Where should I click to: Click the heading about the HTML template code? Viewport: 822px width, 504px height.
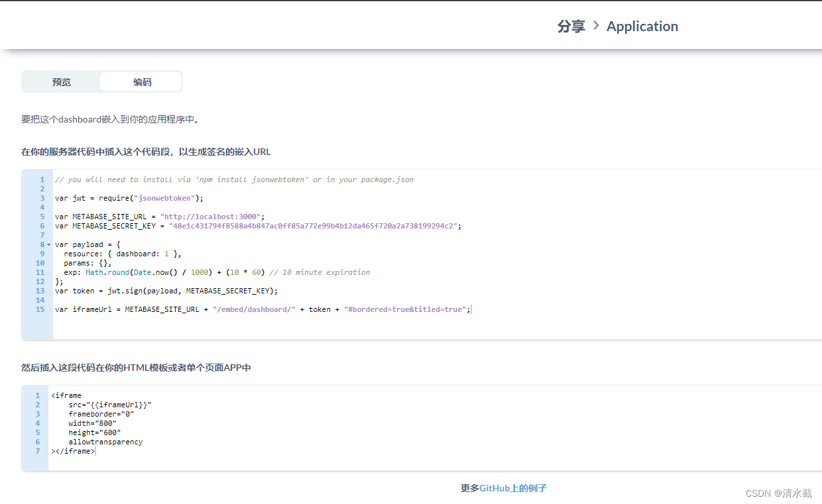[x=136, y=368]
